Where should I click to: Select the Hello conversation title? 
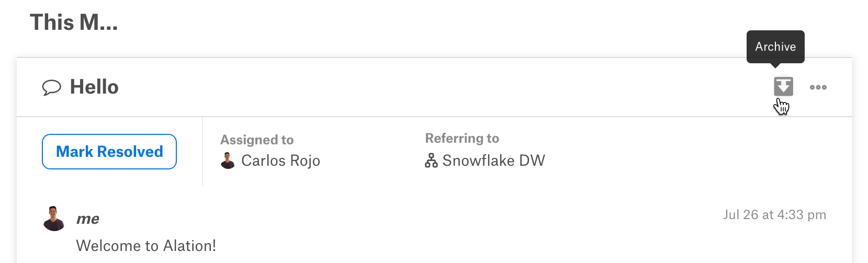tap(94, 87)
